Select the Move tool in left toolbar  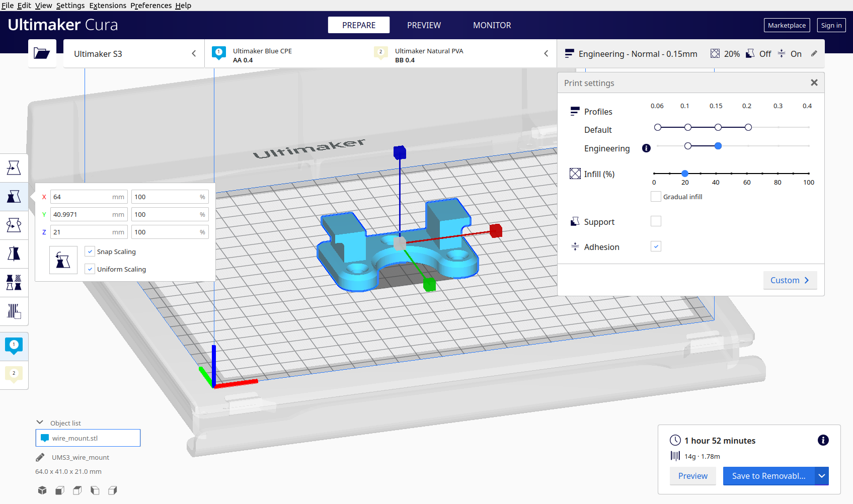(14, 167)
